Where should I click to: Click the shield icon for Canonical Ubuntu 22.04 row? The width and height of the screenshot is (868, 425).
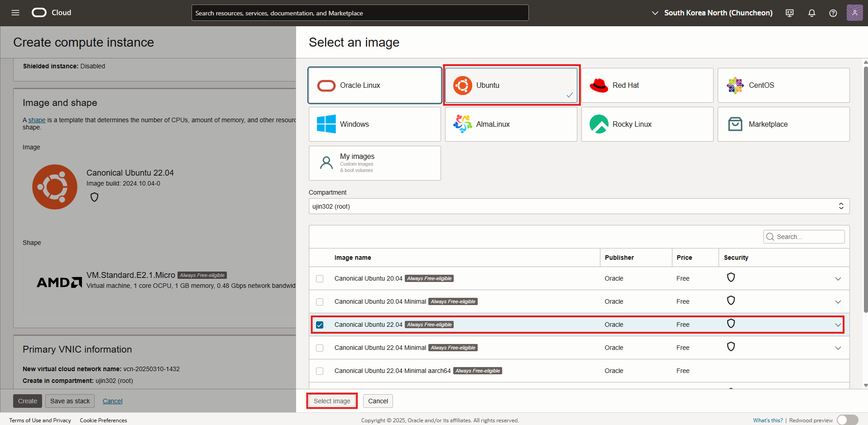(731, 324)
